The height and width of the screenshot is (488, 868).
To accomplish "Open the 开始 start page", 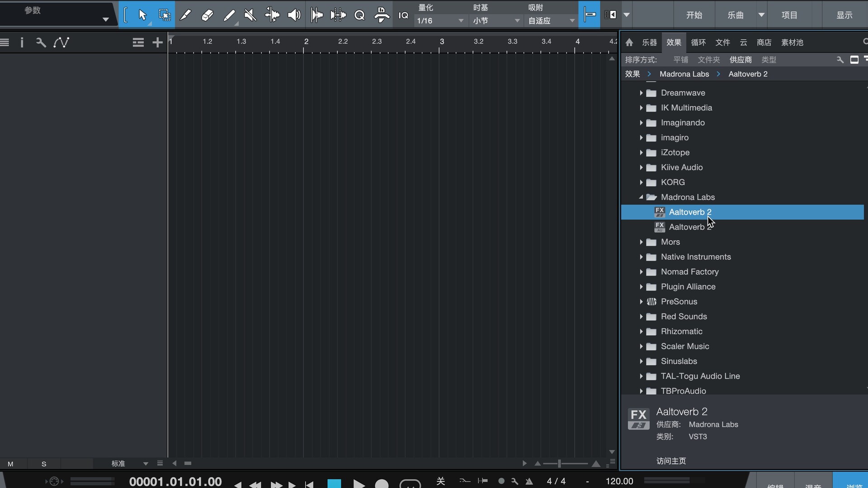I will (x=694, y=15).
